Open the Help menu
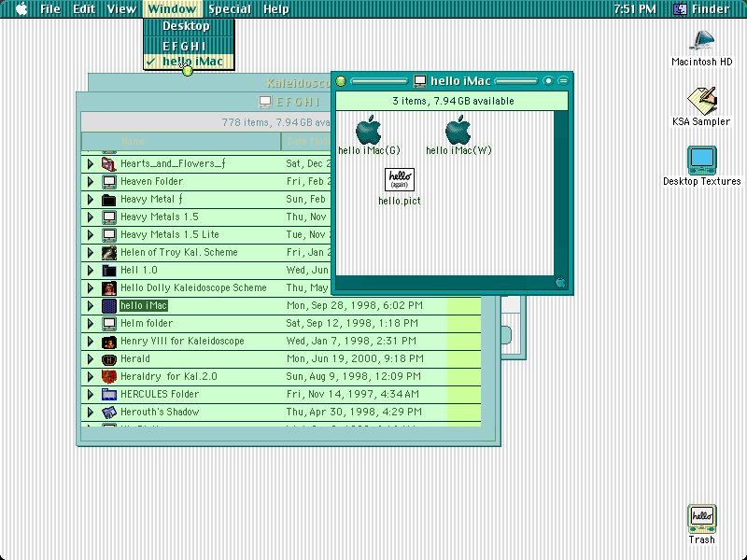Image resolution: width=747 pixels, height=560 pixels. coord(275,9)
